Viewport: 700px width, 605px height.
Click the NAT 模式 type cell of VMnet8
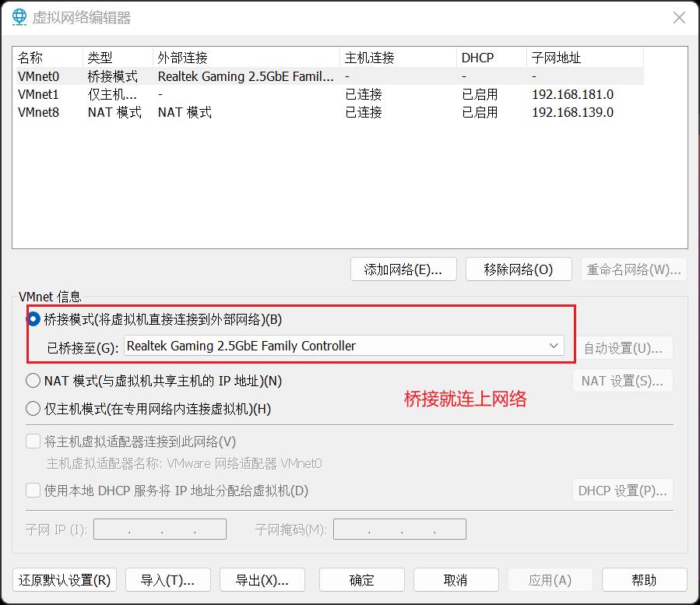pyautogui.click(x=114, y=112)
